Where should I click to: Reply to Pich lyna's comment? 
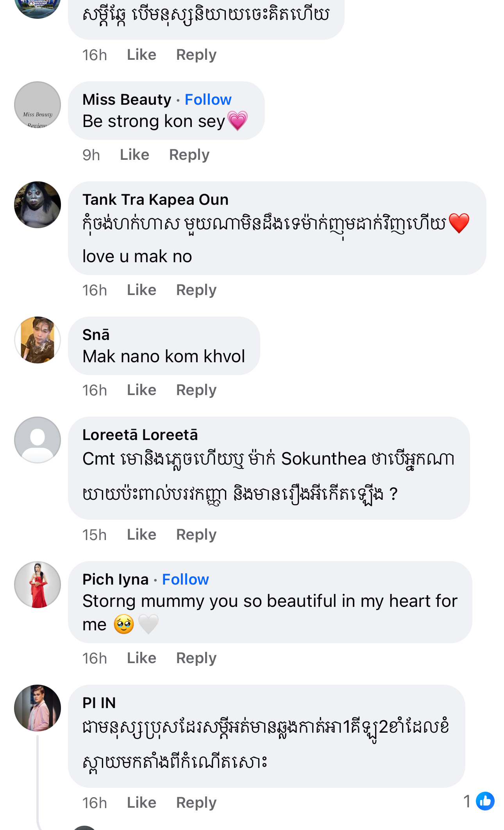tap(196, 658)
